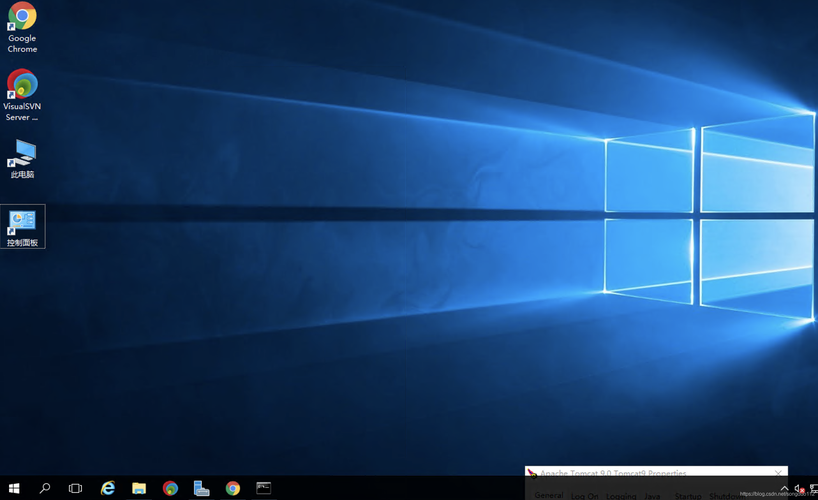Screen dimensions: 818x500
Task: Select the VisualSVN Server desktop shortcut
Action: pyautogui.click(x=22, y=95)
